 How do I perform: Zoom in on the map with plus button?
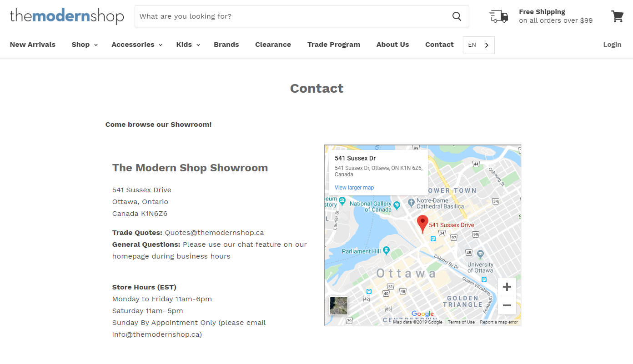tap(507, 286)
